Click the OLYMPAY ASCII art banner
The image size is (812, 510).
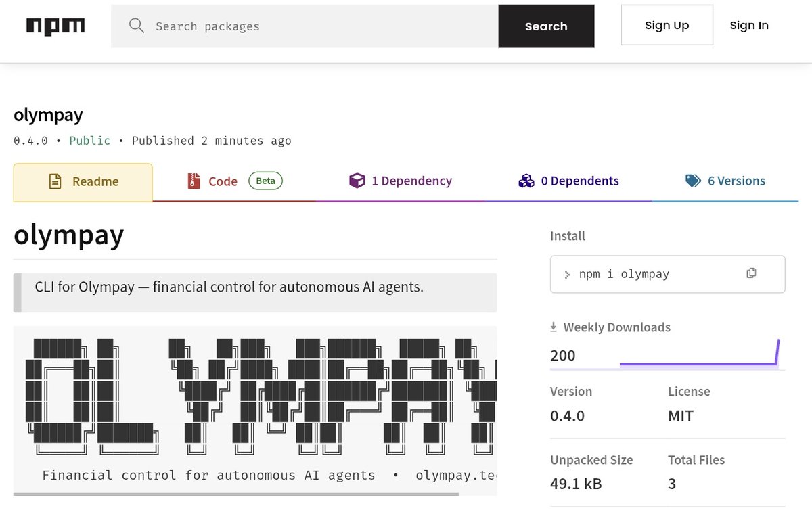pos(261,396)
